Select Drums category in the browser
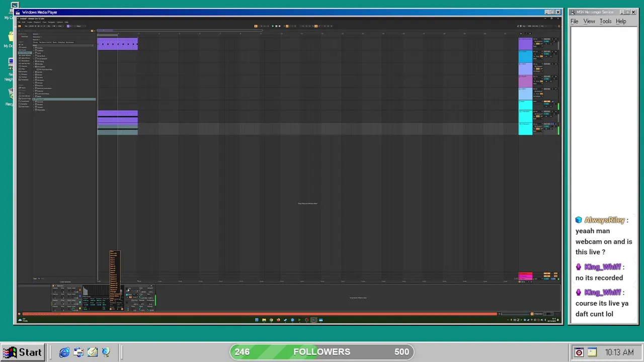644x362 pixels. coord(24,50)
